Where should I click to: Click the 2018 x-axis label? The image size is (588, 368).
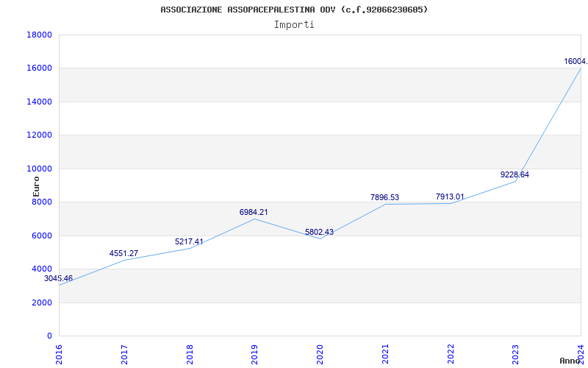tap(190, 355)
